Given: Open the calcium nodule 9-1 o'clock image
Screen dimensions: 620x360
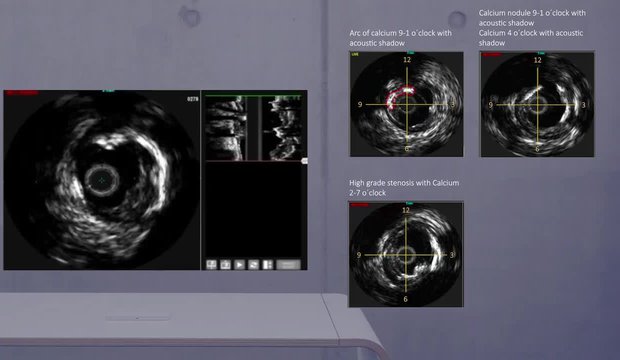Looking at the screenshot, I should (x=537, y=104).
